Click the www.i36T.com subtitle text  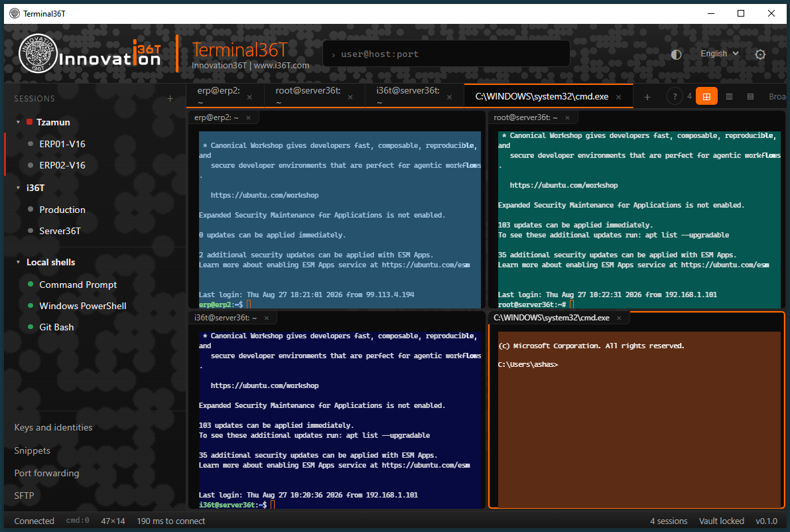click(282, 66)
